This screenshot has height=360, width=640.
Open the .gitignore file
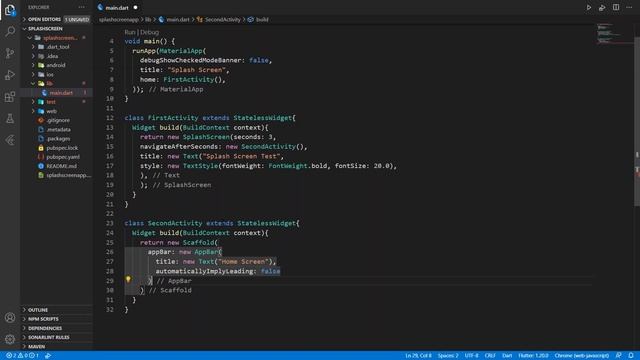tap(57, 120)
